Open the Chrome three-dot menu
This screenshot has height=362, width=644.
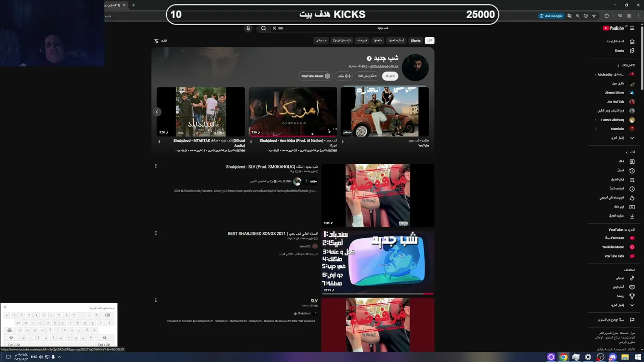[x=638, y=16]
